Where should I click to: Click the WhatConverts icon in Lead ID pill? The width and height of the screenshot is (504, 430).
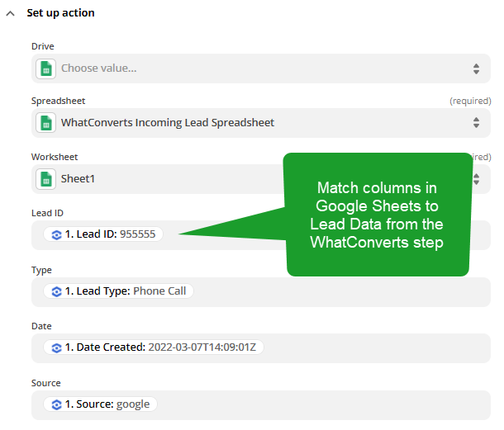click(x=56, y=234)
